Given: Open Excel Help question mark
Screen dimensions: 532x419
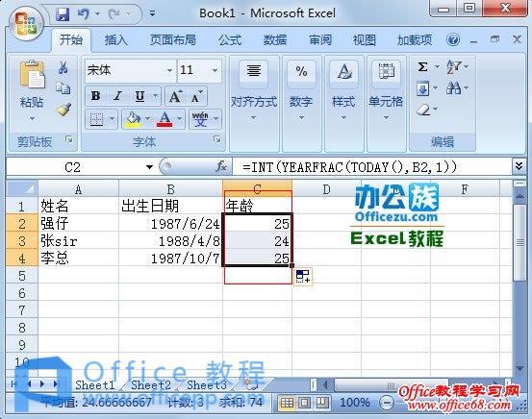Looking at the screenshot, I should coord(453,40).
